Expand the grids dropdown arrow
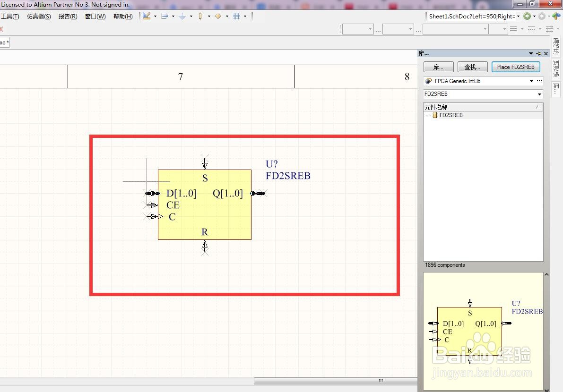The width and height of the screenshot is (563, 392). (245, 16)
